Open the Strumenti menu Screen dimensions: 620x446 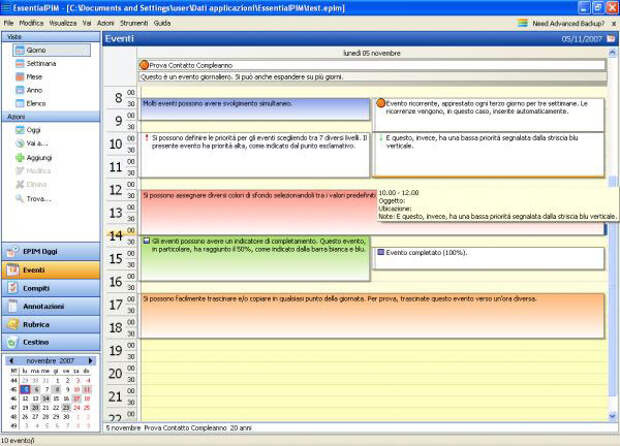134,23
